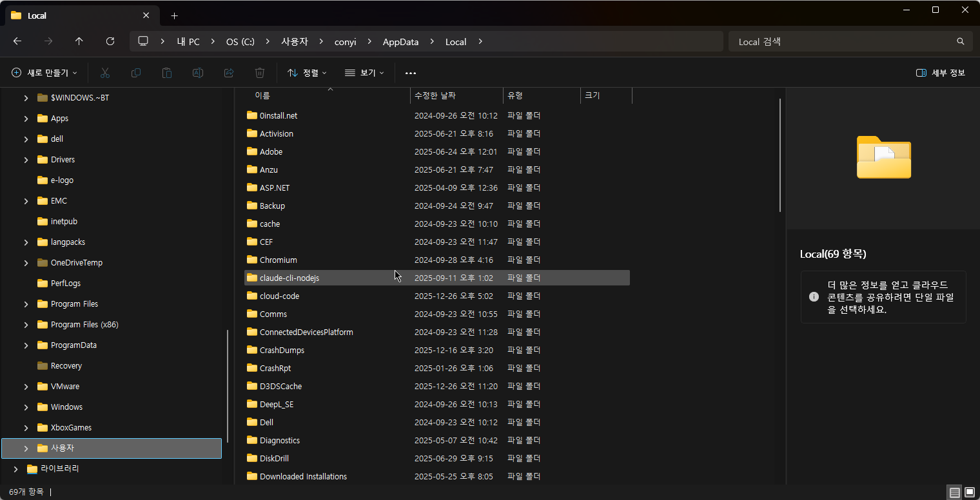980x500 pixels.
Task: Refresh the current folder view
Action: point(110,41)
